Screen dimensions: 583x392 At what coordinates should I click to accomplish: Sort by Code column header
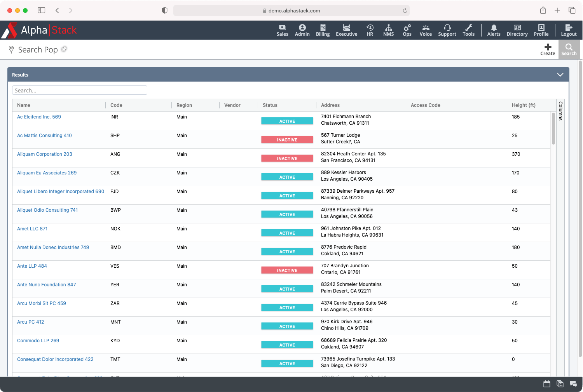click(x=116, y=105)
